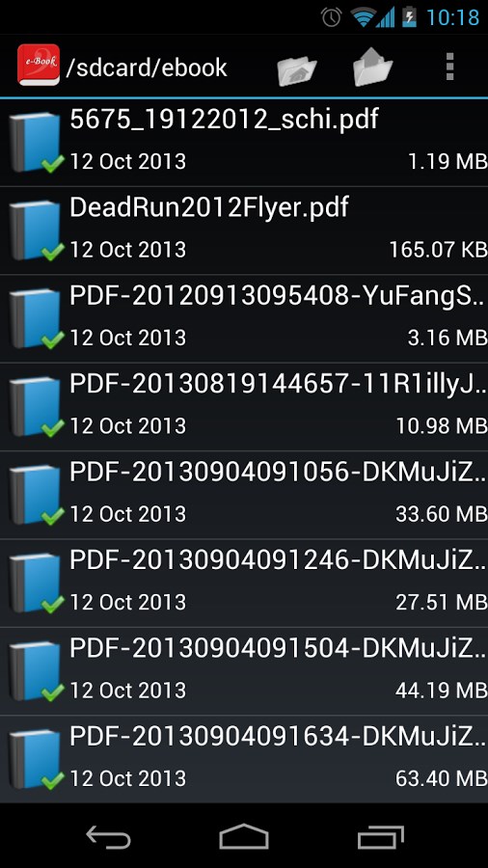The height and width of the screenshot is (868, 488).
Task: Tap the red e-Book app icon
Action: tap(39, 66)
